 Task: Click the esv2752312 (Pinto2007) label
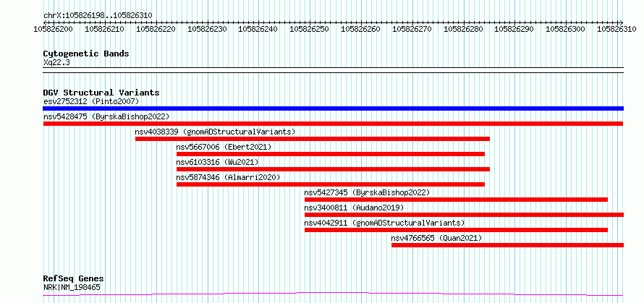tap(91, 101)
